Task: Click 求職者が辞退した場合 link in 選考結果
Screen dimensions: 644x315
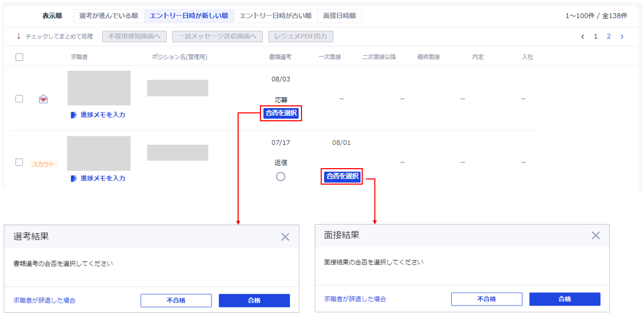Action: point(44,300)
